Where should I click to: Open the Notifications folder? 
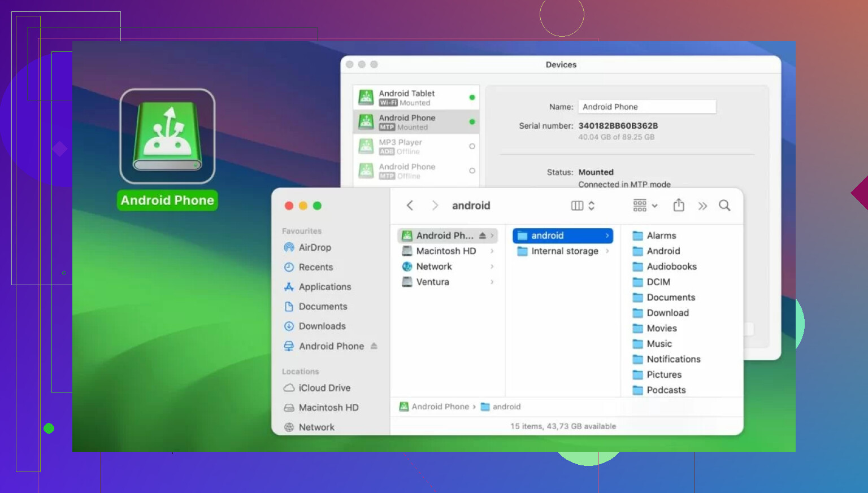click(666, 359)
